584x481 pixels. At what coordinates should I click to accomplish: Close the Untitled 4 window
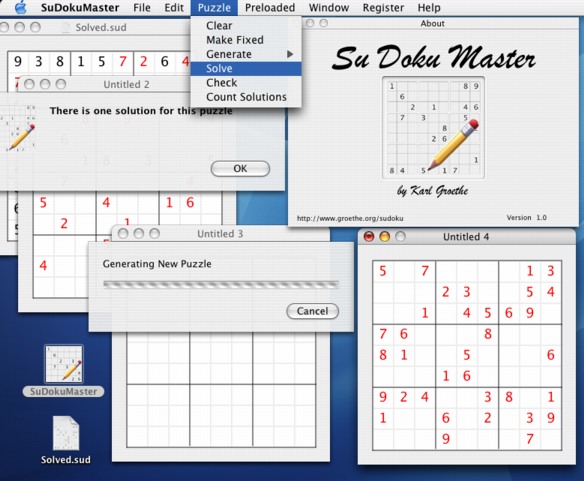(369, 237)
